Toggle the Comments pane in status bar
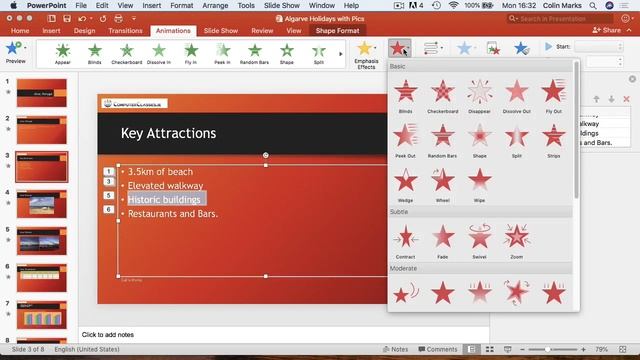 tap(438, 349)
